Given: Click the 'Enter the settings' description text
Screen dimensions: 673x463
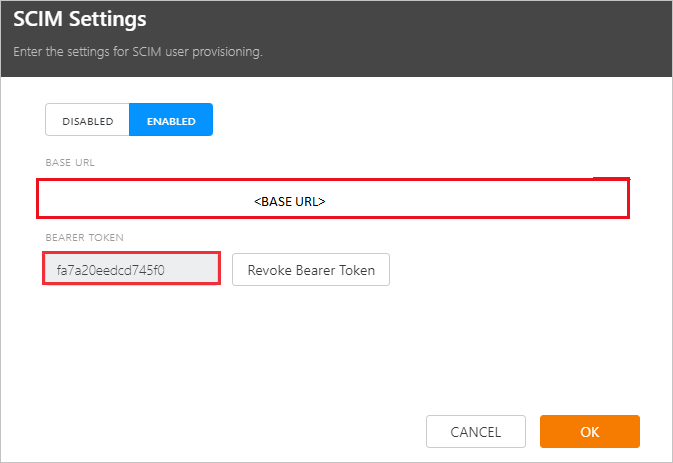Looking at the screenshot, I should click(x=137, y=52).
